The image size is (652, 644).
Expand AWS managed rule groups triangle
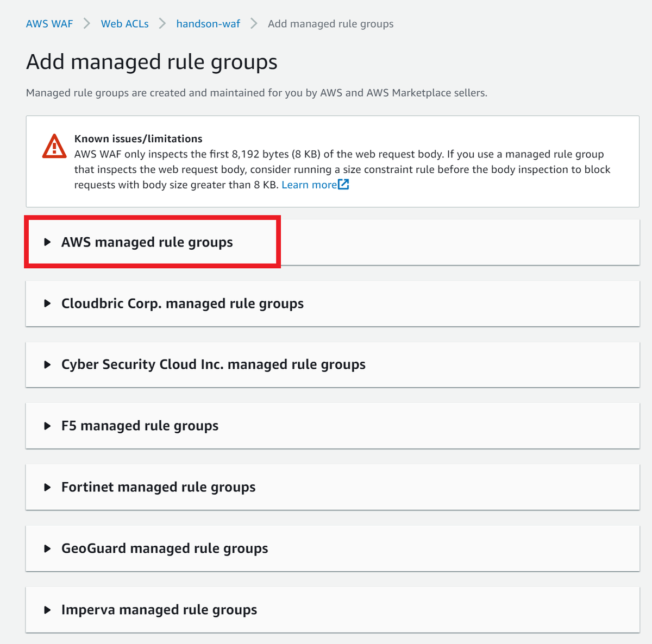tap(47, 242)
